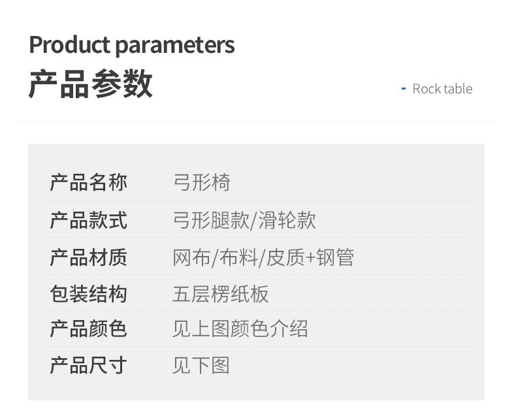The image size is (516, 420).
Task: Click the 产品材质 row label
Action: point(88,257)
